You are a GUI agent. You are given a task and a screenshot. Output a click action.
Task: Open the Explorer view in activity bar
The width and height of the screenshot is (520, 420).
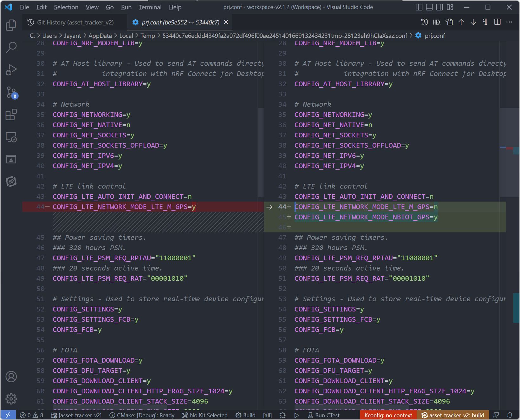coord(11,25)
